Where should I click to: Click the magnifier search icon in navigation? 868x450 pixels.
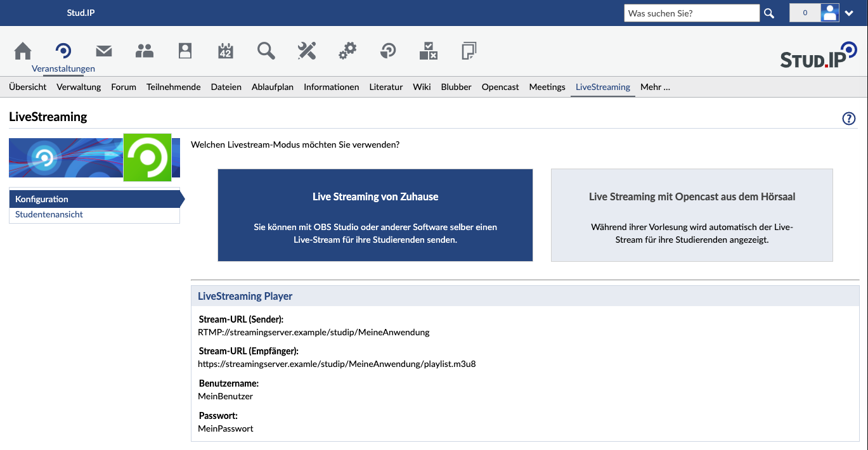[266, 51]
